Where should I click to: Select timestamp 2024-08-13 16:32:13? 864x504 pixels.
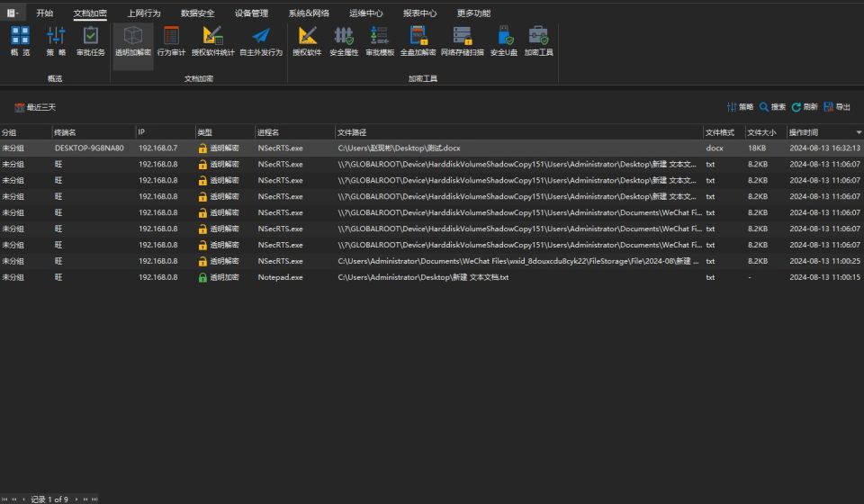tap(825, 148)
